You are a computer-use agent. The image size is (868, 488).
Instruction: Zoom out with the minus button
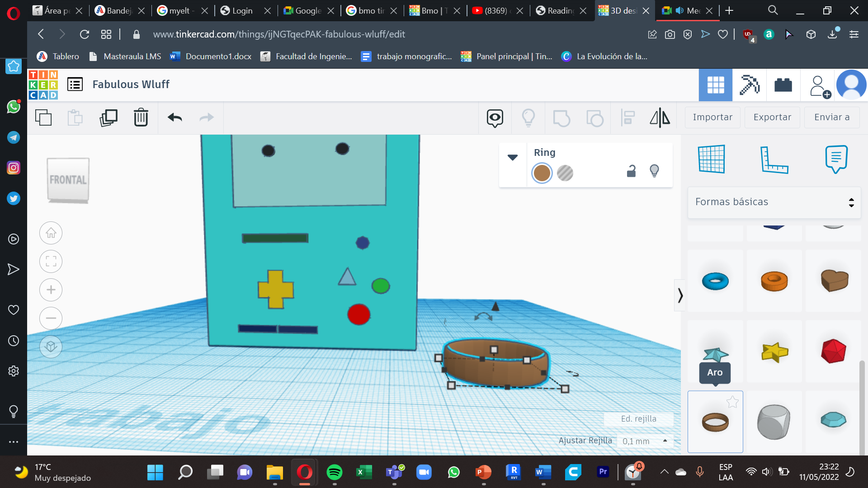click(51, 319)
